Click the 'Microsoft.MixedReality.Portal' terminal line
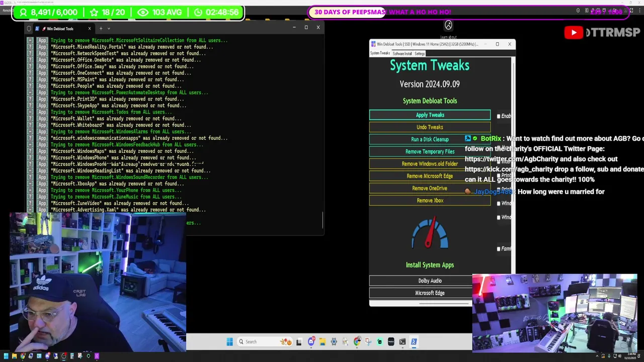Image resolution: width=644 pixels, height=362 pixels. (132, 47)
